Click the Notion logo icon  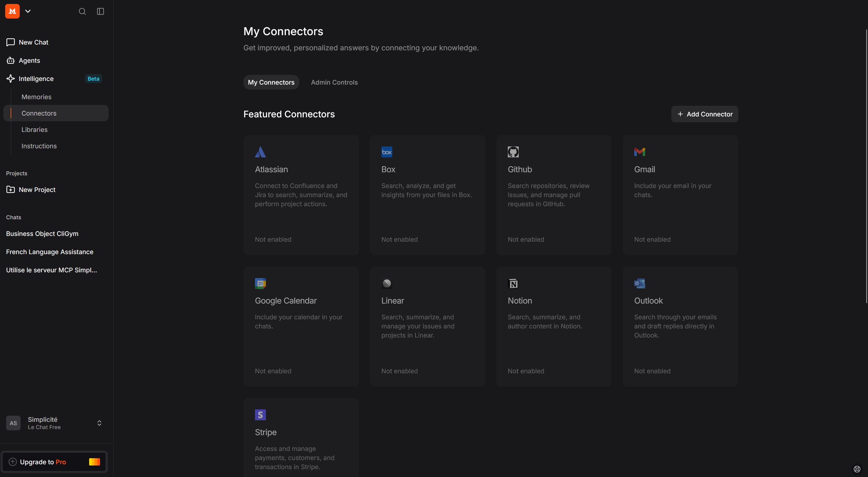[513, 283]
